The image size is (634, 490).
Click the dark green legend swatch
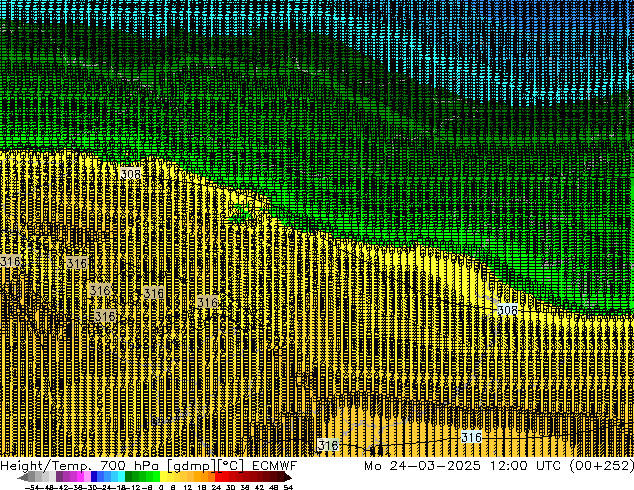pyautogui.click(x=129, y=478)
